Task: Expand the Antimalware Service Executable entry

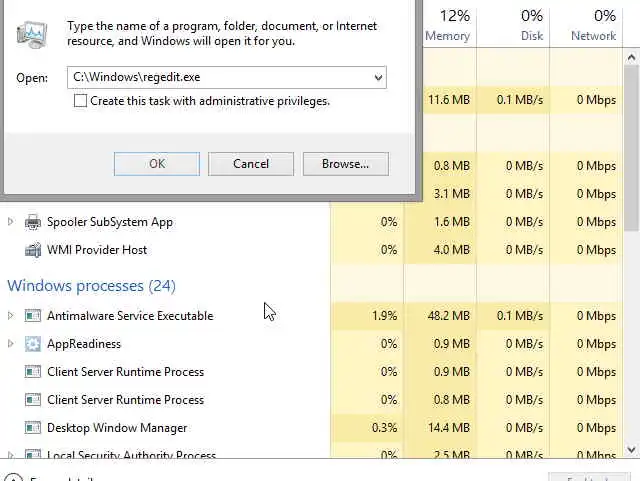Action: pyautogui.click(x=11, y=316)
